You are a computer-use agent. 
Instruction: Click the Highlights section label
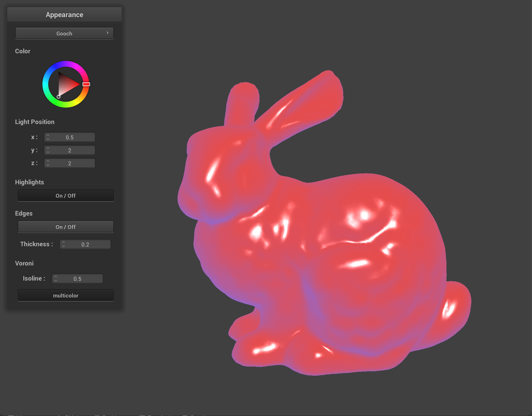click(30, 182)
